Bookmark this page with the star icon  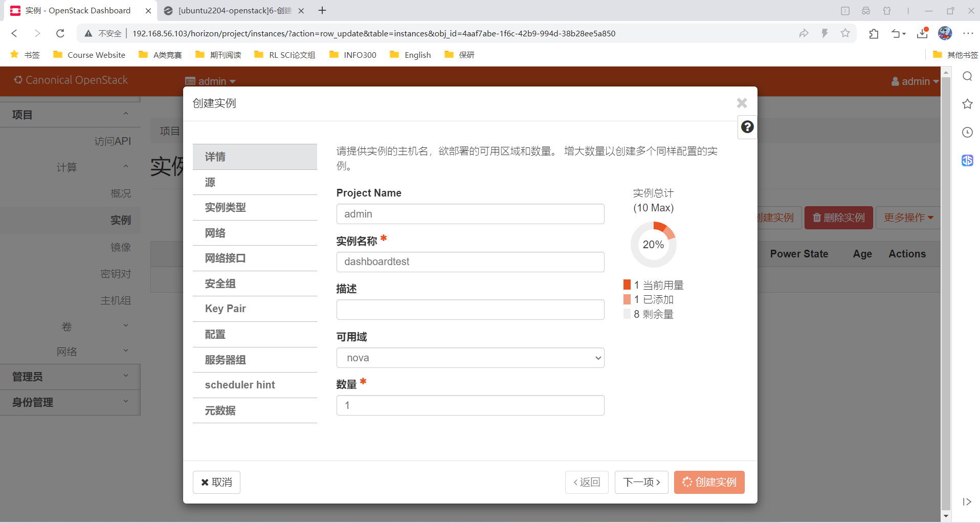(845, 33)
